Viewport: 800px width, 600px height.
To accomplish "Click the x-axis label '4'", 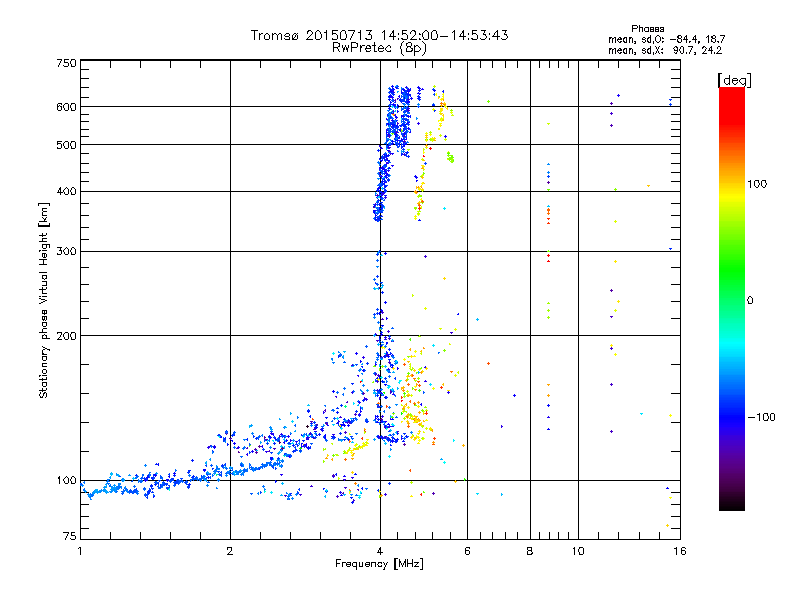I will (380, 551).
